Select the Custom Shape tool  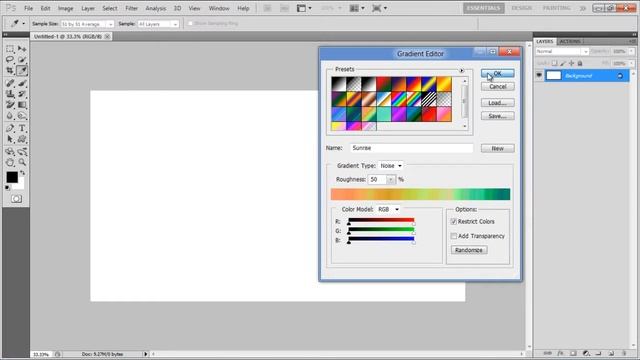[22, 139]
